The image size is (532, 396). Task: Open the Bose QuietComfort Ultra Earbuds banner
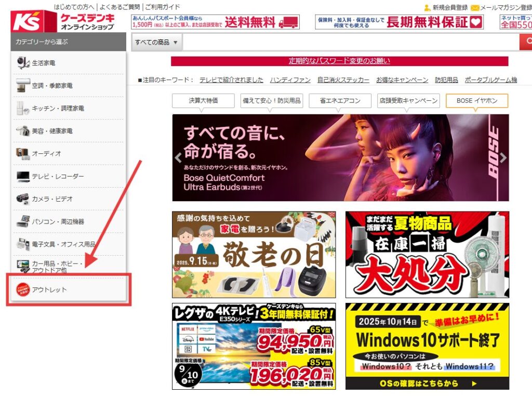tap(340, 157)
